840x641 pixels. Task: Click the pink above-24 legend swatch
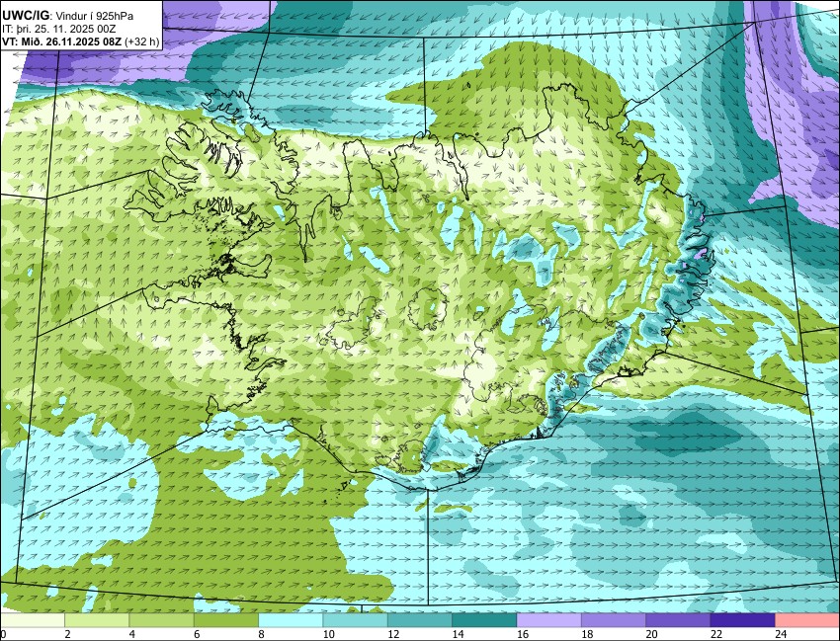(807, 620)
